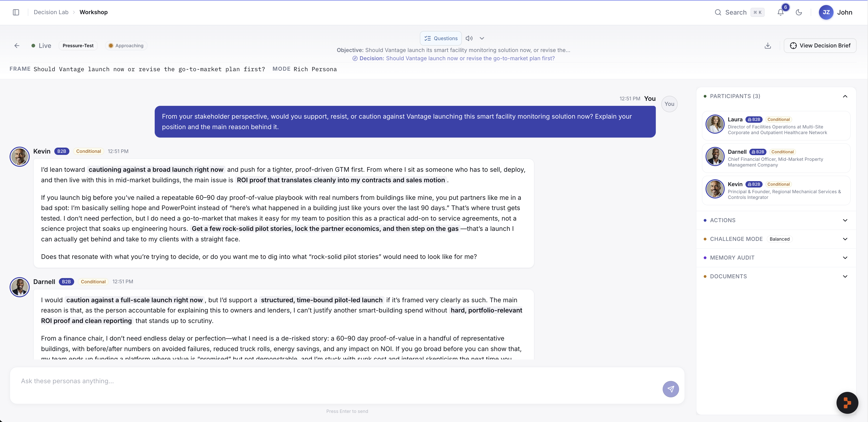Open Decision Lab breadcrumb
Screen dimensions: 868x422
pos(51,12)
